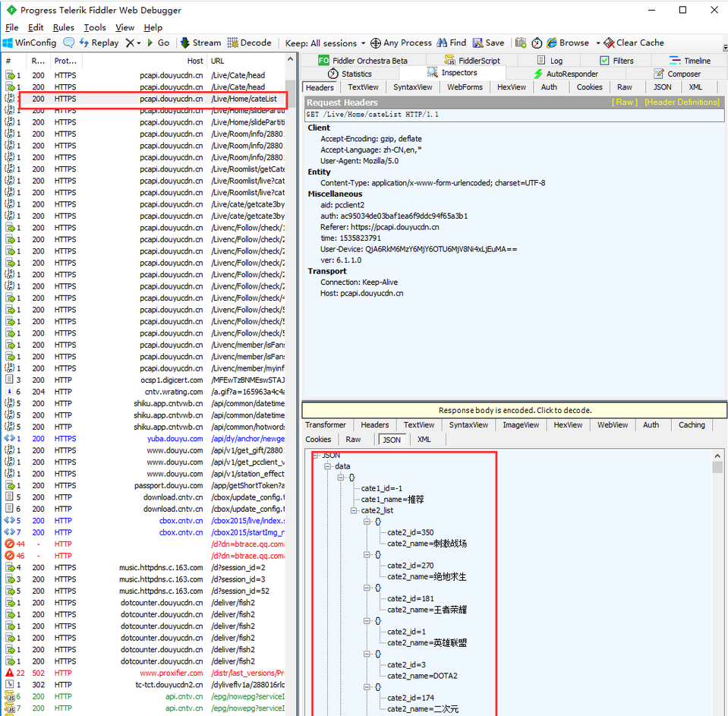728x716 pixels.
Task: Switch to the Filters tab
Action: tap(616, 61)
